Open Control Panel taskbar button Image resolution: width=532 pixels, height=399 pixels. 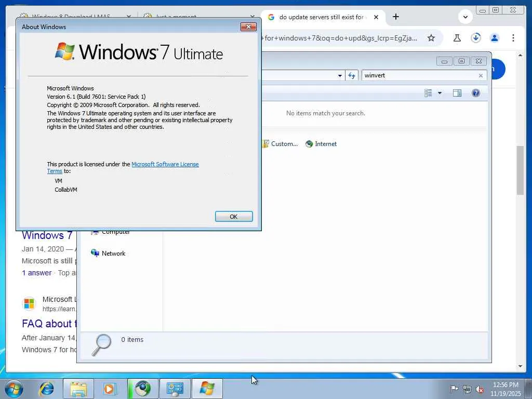(175, 389)
